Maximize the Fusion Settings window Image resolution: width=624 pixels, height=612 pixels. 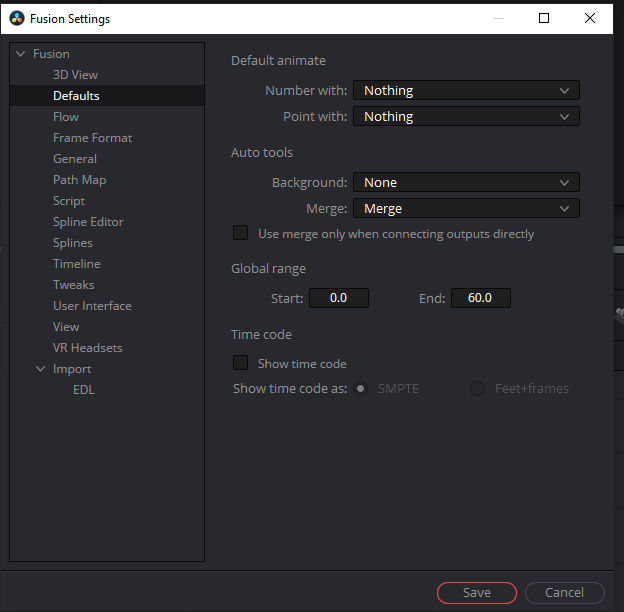tap(544, 18)
